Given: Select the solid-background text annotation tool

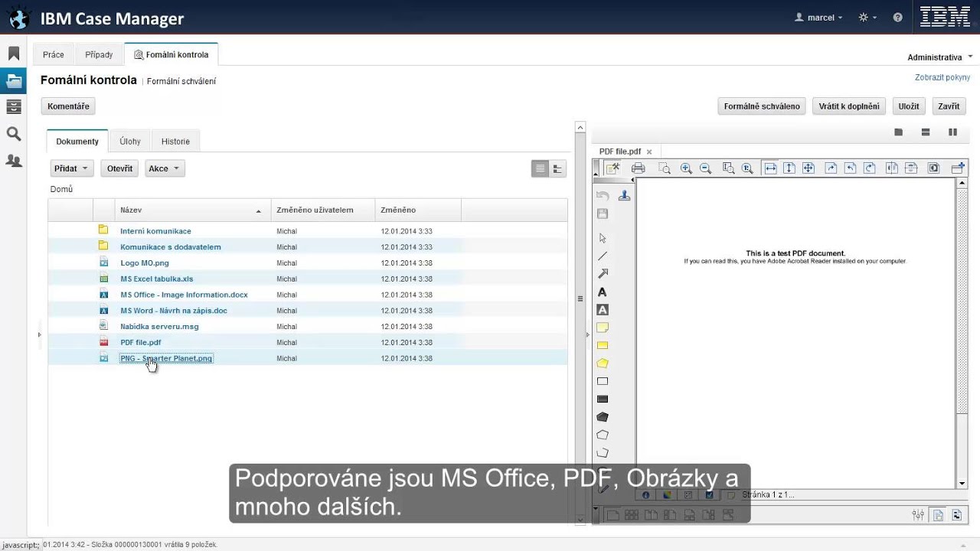Looking at the screenshot, I should tap(603, 310).
